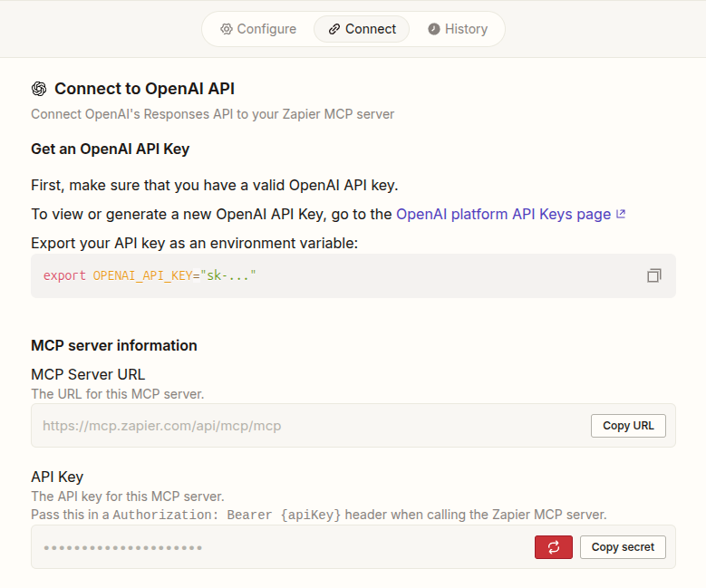Image resolution: width=706 pixels, height=588 pixels.
Task: Click the "API Key" label
Action: [x=57, y=477]
